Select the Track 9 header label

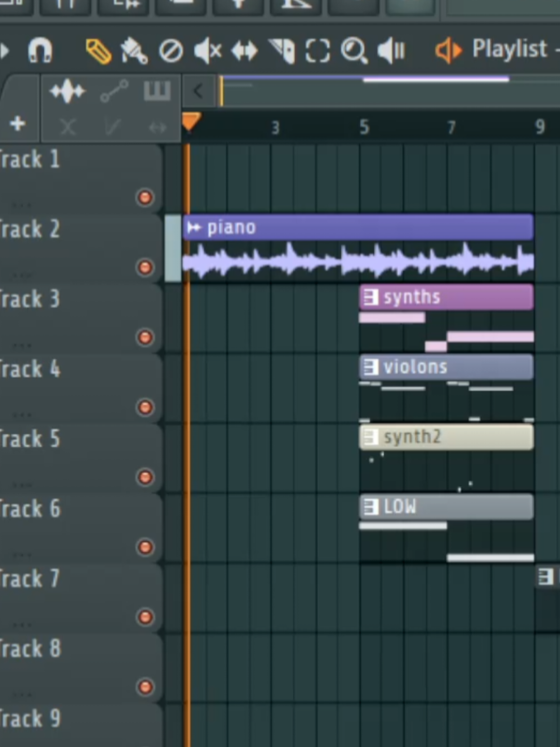point(30,719)
